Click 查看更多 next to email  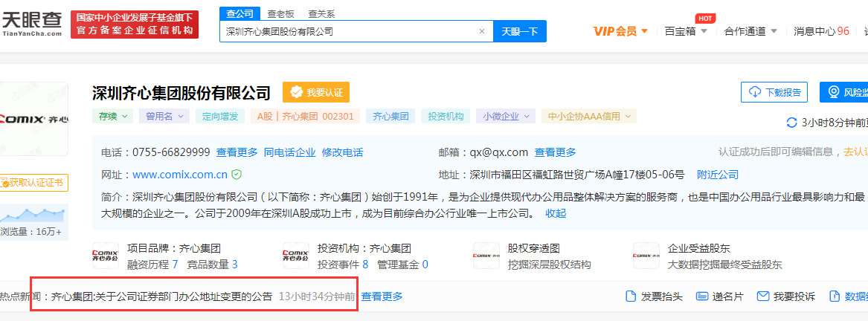click(x=555, y=152)
